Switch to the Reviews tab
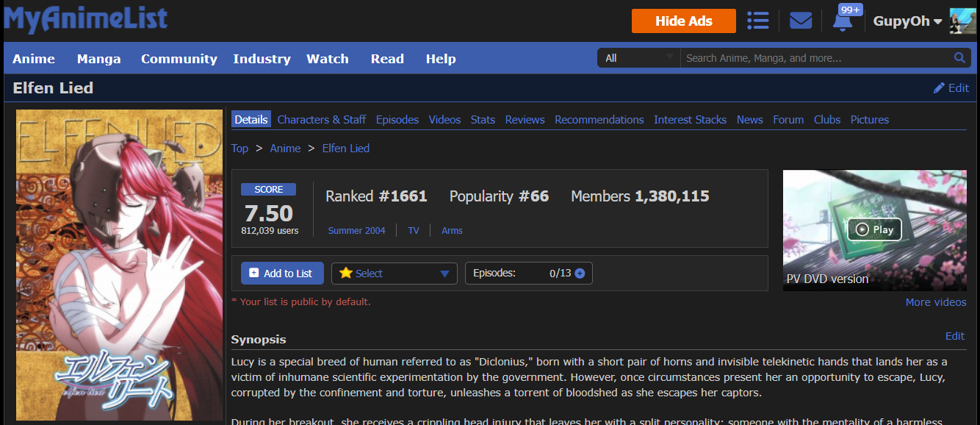This screenshot has height=425, width=980. tap(525, 119)
